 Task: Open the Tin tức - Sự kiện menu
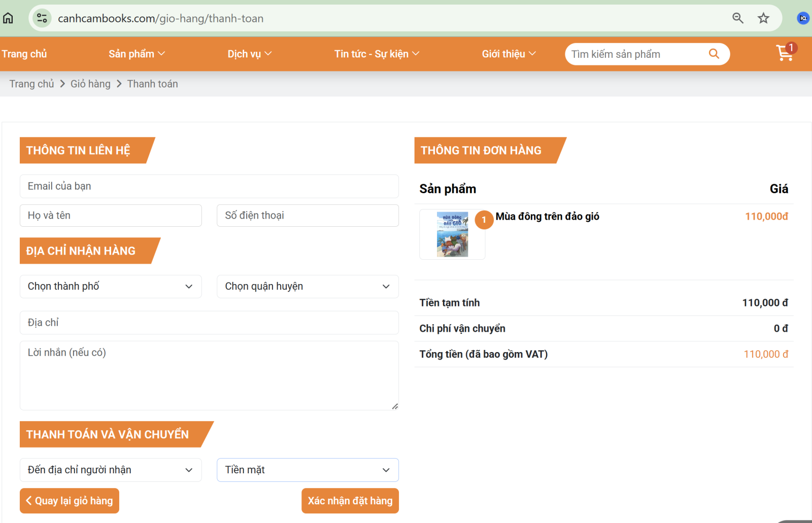(376, 54)
